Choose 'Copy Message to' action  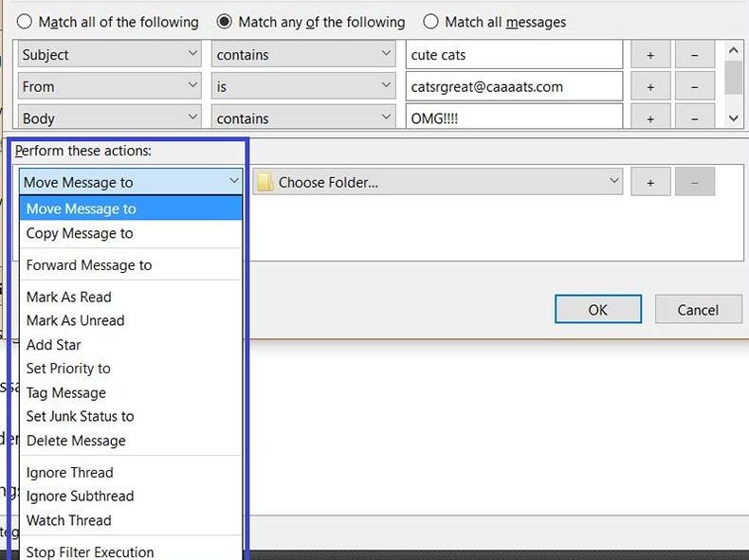[x=131, y=233]
